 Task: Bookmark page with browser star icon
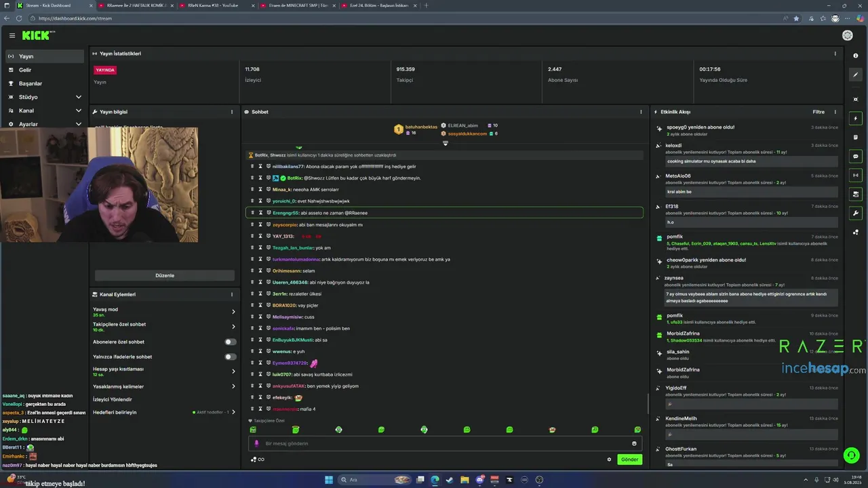tap(796, 18)
